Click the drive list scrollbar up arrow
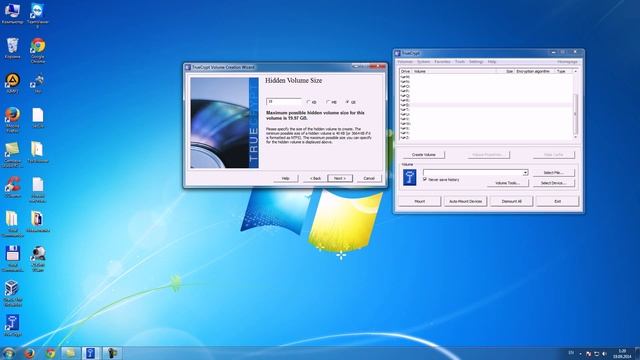This screenshot has height=360, width=640. tap(576, 71)
